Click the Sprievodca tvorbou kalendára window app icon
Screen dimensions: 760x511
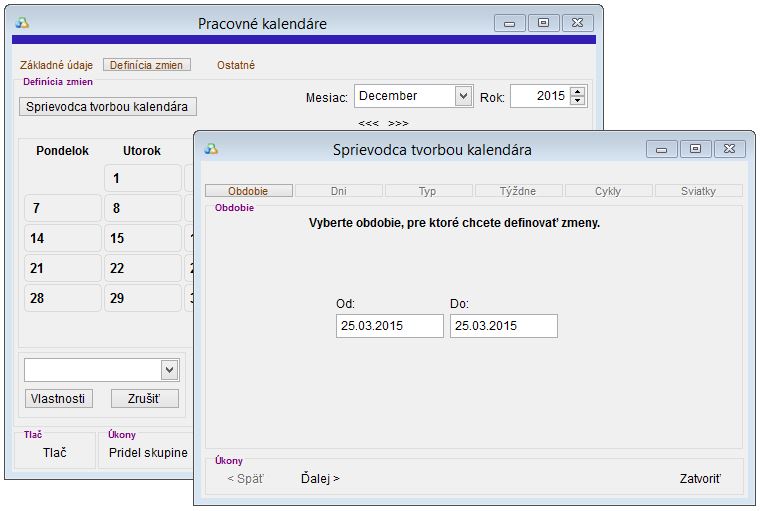click(211, 149)
